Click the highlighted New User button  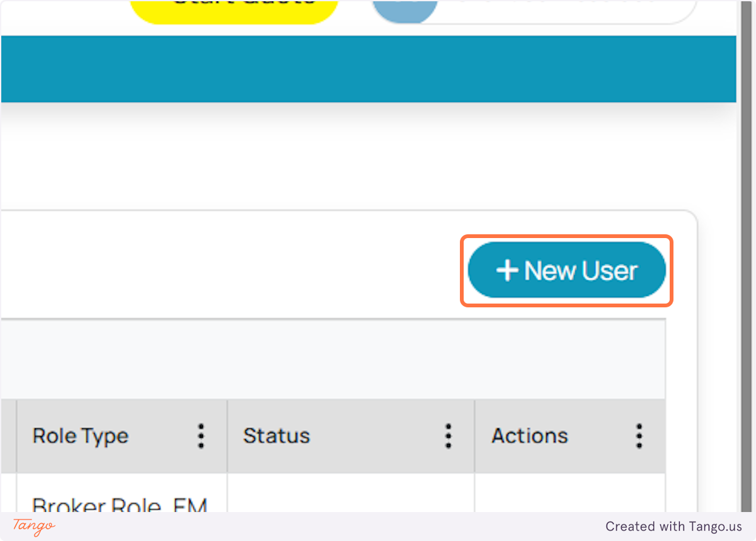[566, 270]
